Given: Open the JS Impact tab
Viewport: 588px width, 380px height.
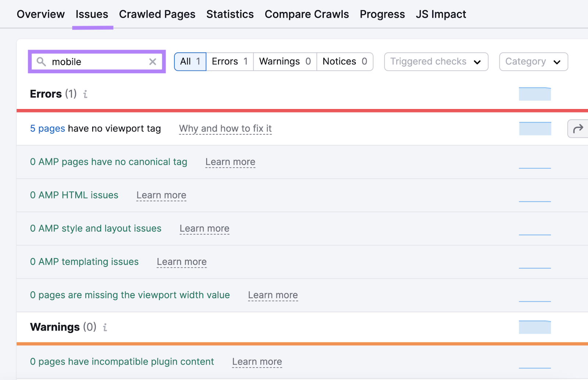Looking at the screenshot, I should pyautogui.click(x=441, y=14).
